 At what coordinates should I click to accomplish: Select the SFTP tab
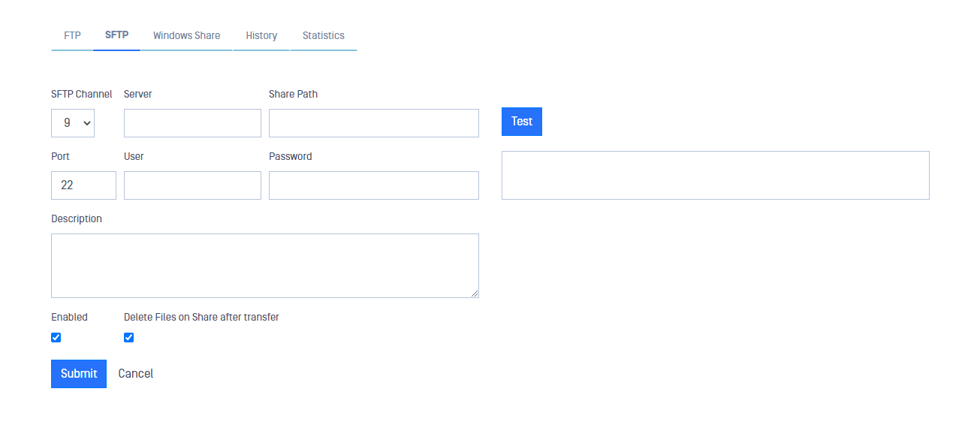pos(116,35)
